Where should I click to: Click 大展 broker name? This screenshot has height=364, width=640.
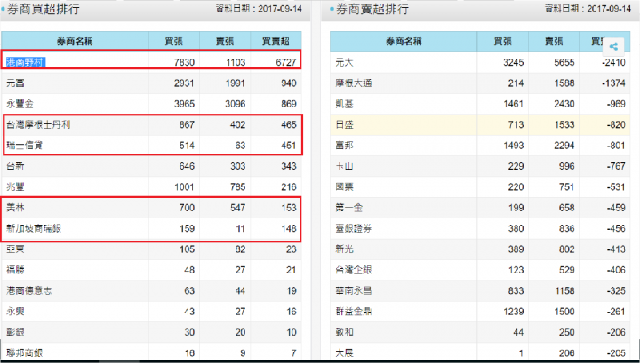tap(345, 353)
